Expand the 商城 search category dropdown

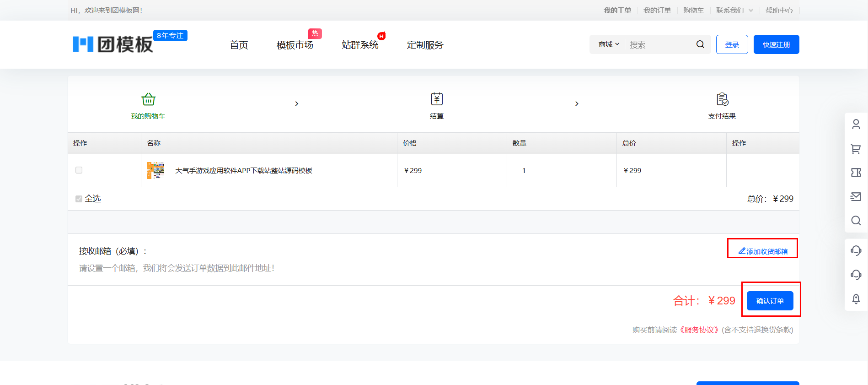609,44
